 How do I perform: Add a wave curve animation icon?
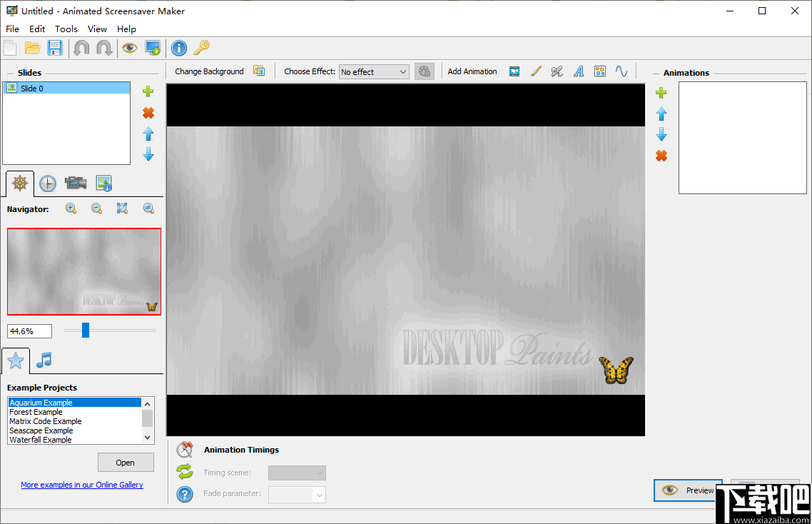tap(621, 71)
